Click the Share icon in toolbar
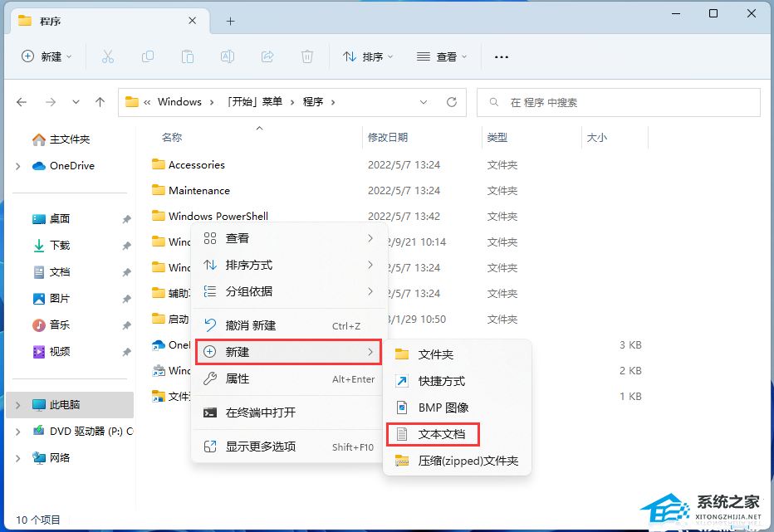The height and width of the screenshot is (532, 774). tap(267, 56)
